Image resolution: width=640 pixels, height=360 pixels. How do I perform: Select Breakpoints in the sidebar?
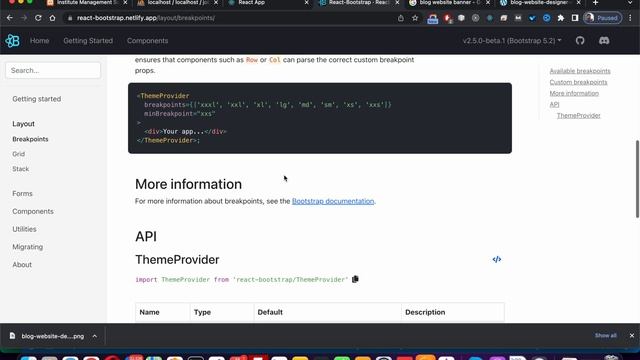tap(30, 139)
